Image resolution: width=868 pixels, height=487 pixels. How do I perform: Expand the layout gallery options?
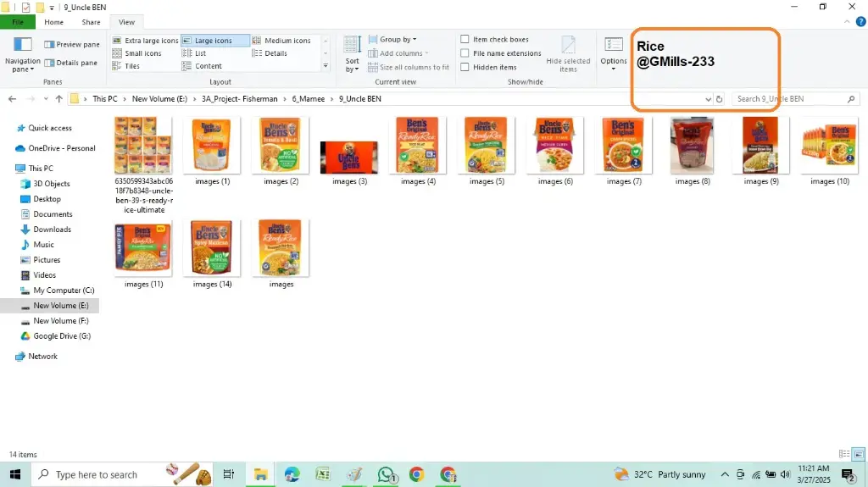click(325, 66)
